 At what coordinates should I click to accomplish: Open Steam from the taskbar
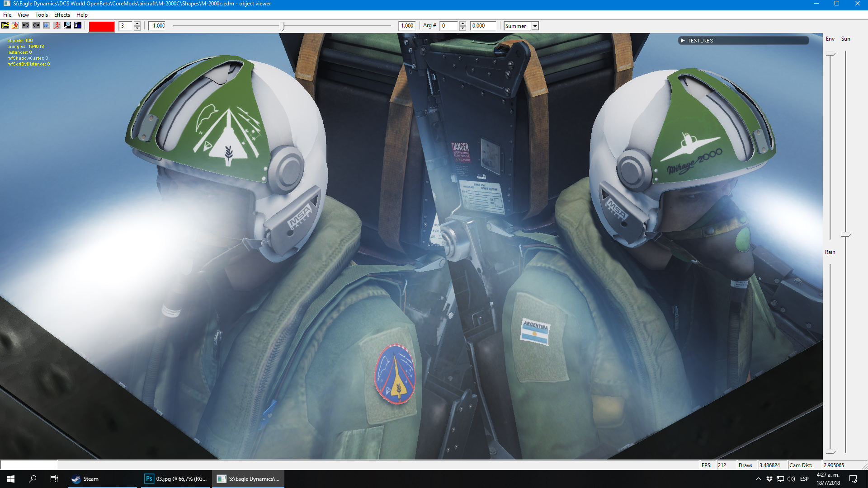coord(86,479)
